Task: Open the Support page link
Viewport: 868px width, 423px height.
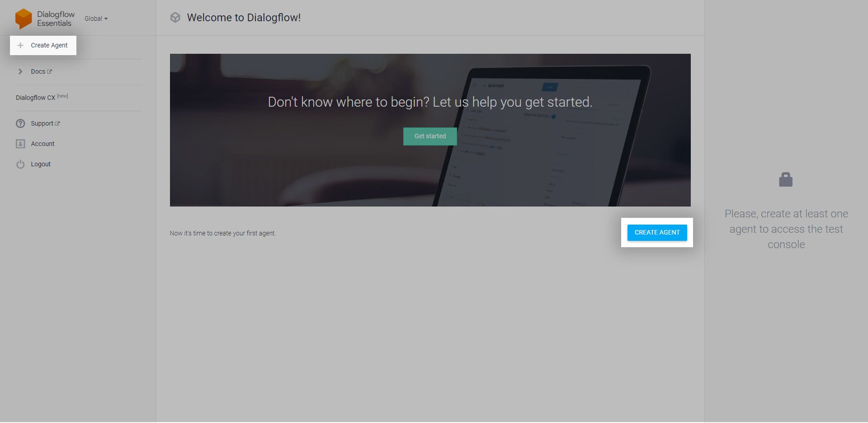Action: pos(42,123)
